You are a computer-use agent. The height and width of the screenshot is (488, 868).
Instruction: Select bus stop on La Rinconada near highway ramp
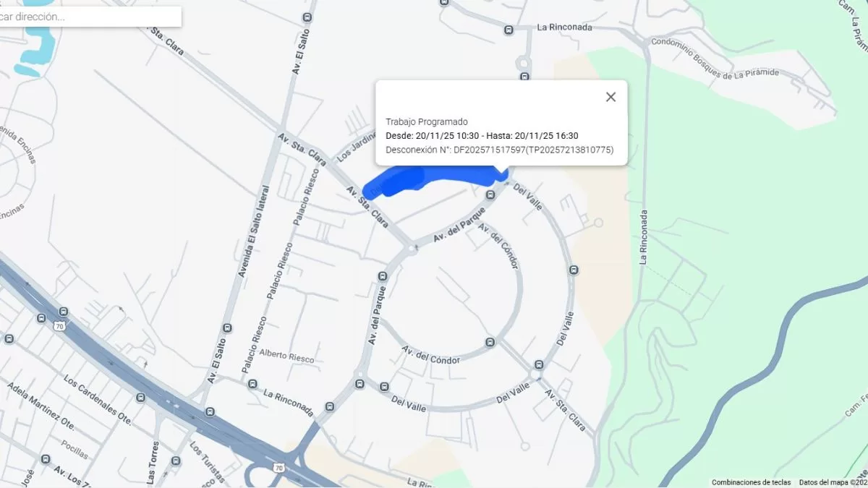pos(330,406)
